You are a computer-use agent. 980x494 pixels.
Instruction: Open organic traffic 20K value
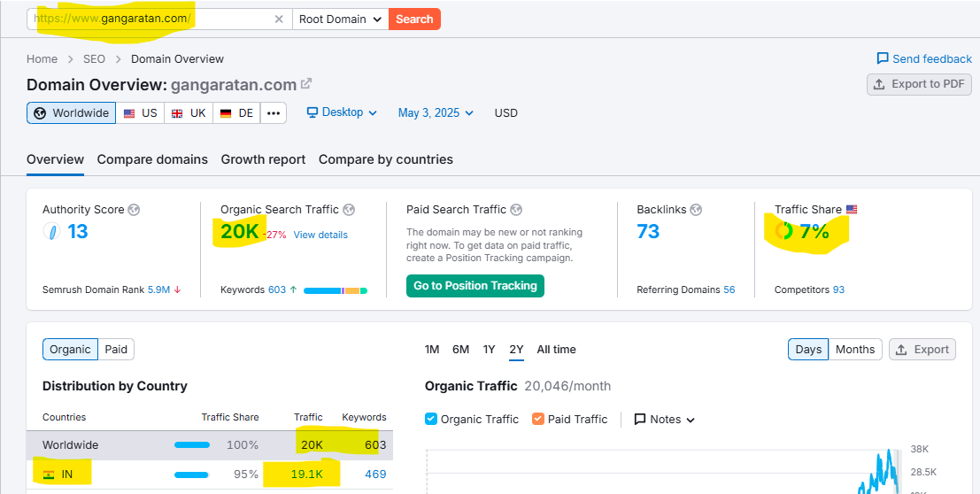click(x=239, y=232)
